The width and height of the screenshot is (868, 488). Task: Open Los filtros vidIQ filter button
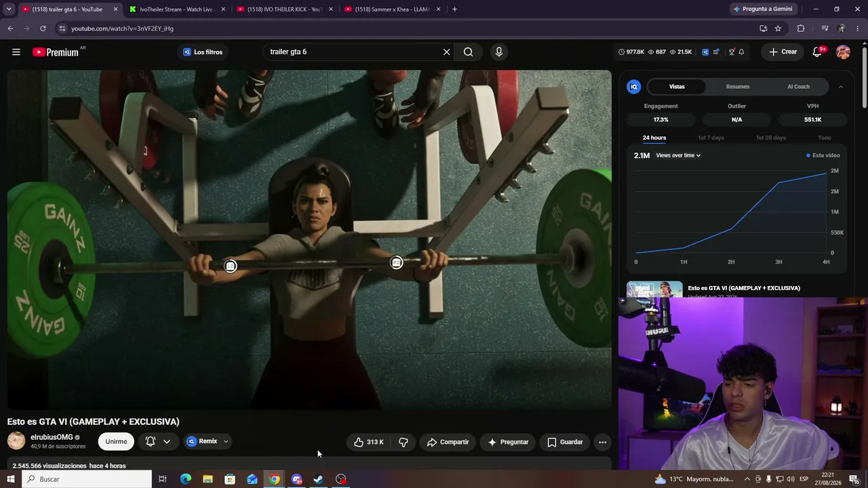tap(203, 52)
